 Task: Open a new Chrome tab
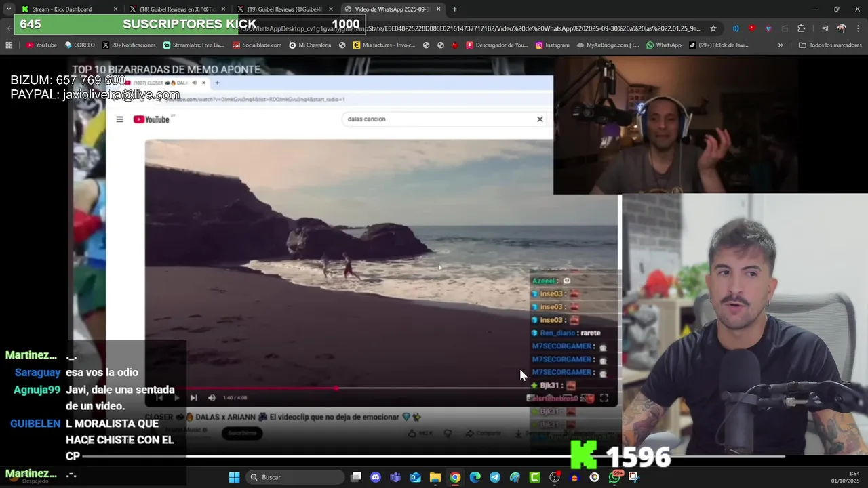tap(454, 9)
